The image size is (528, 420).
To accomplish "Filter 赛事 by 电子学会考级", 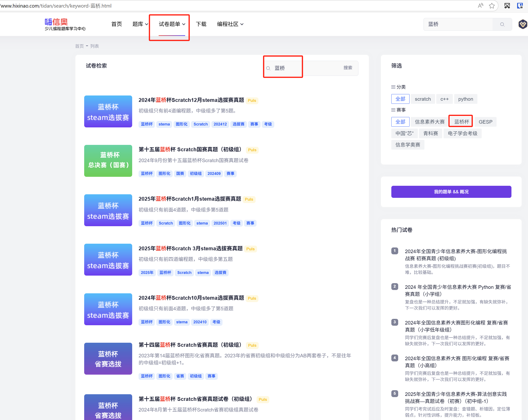I will [463, 133].
